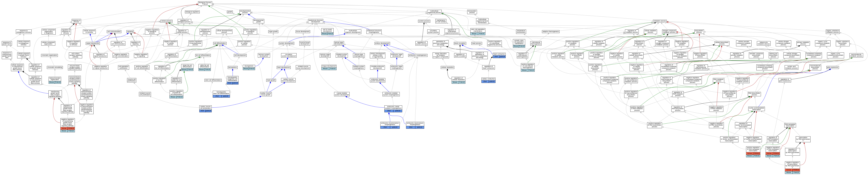Image resolution: width=868 pixels, height=175 pixels.
Task: Select the 'growth' node near the top
Action: [230, 12]
